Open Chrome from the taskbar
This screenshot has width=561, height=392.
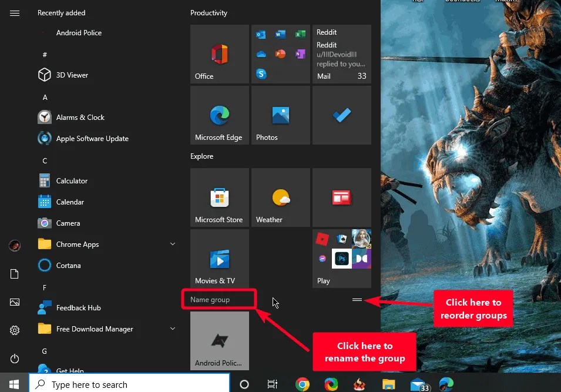coord(302,384)
